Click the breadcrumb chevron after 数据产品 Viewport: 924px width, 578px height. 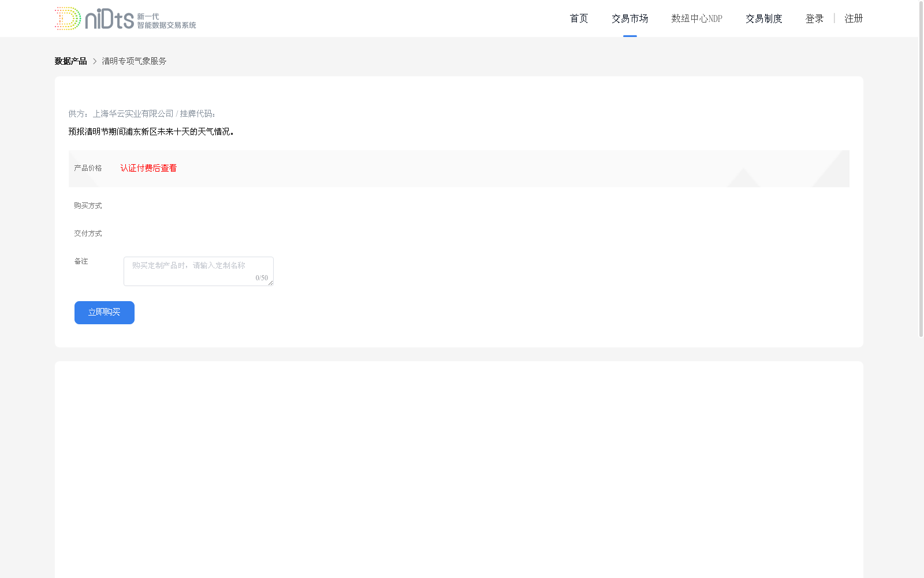pos(95,61)
